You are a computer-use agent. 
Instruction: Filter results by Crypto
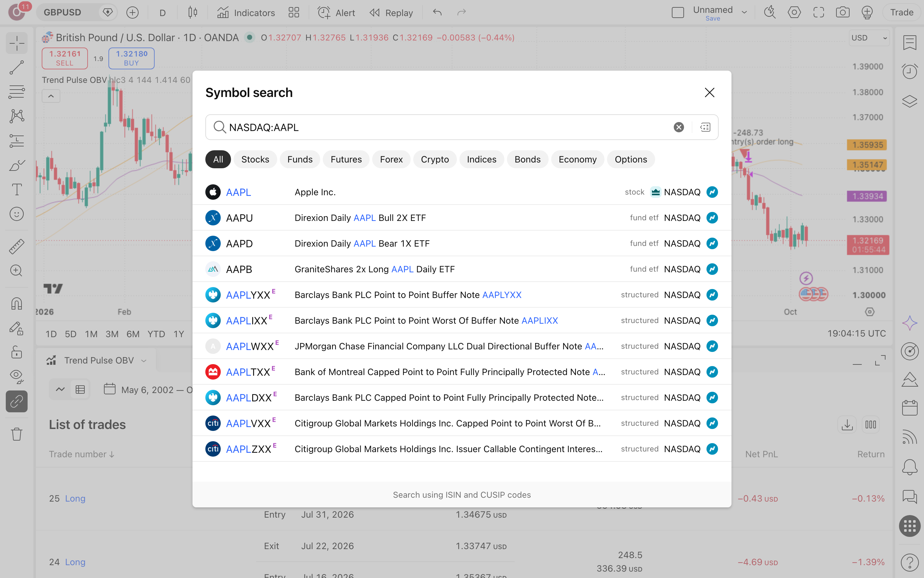tap(434, 159)
